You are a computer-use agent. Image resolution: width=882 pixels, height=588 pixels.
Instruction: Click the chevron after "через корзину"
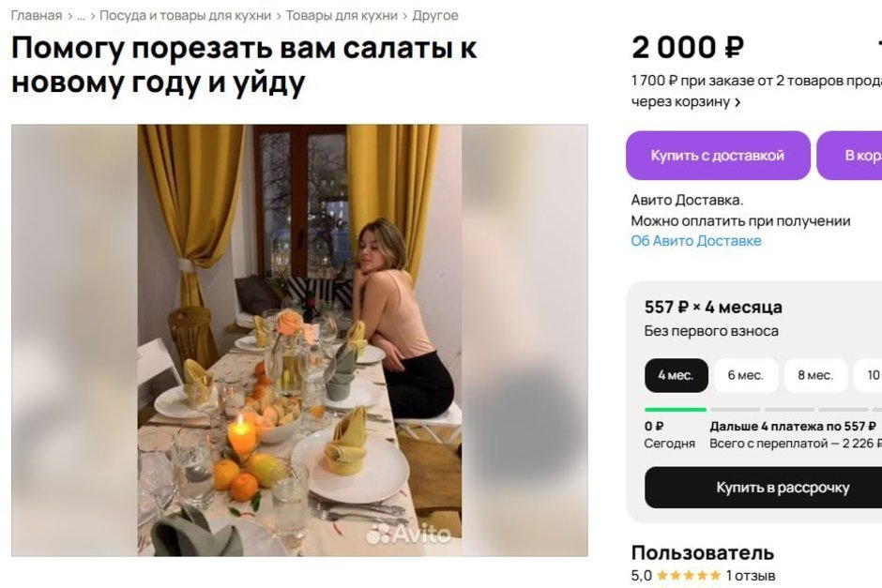point(738,102)
